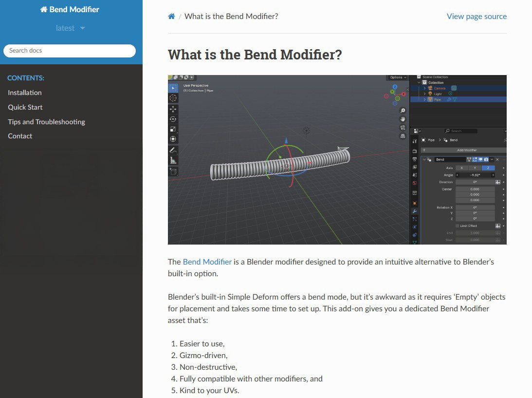Select the Move tool in Blender toolbar

tap(173, 109)
